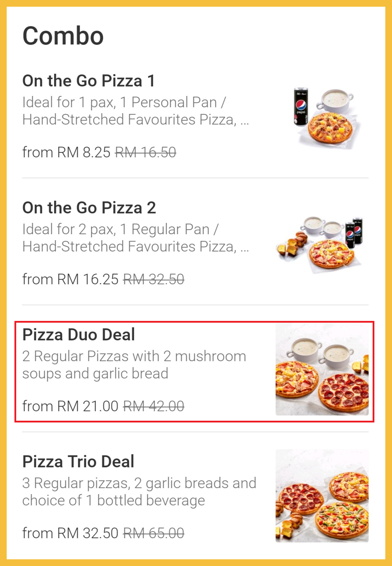Screen dimensions: 392x566
Task: Select the Pizza Duo Deal picture
Action: click(x=322, y=370)
